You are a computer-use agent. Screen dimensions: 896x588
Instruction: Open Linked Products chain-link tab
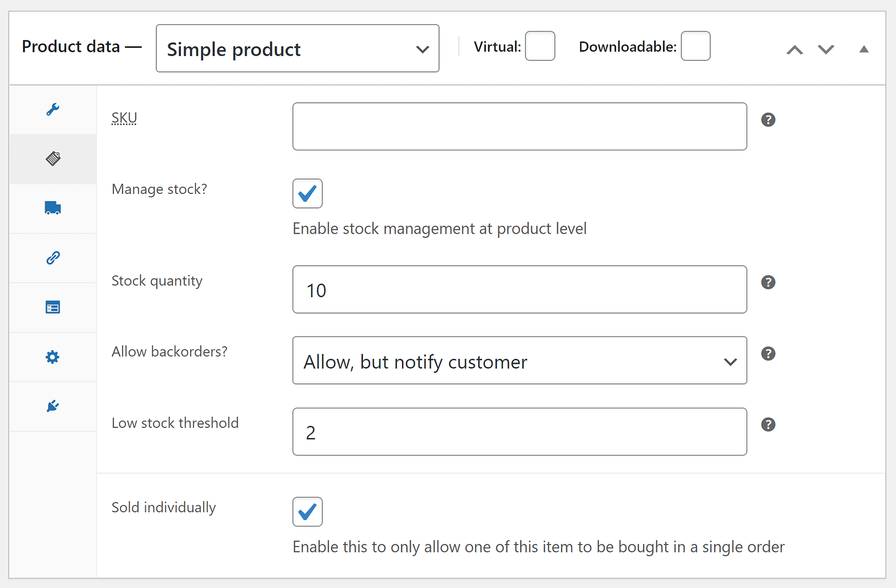pos(53,258)
